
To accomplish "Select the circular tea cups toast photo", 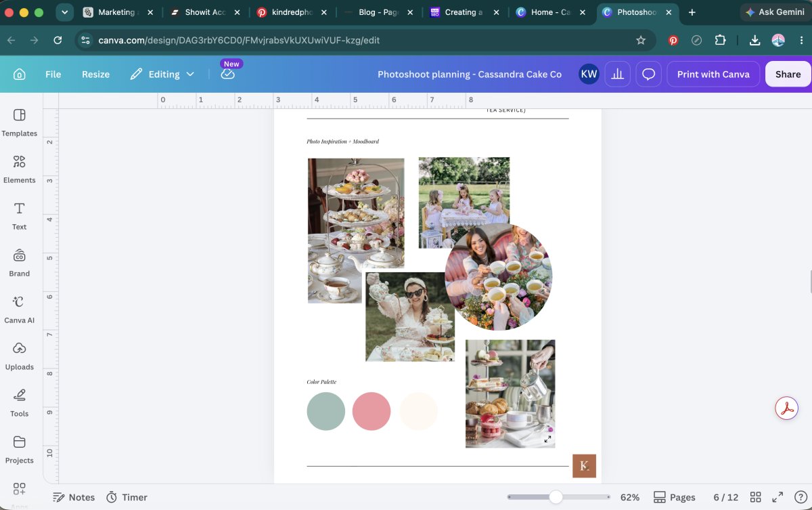I will coord(499,276).
